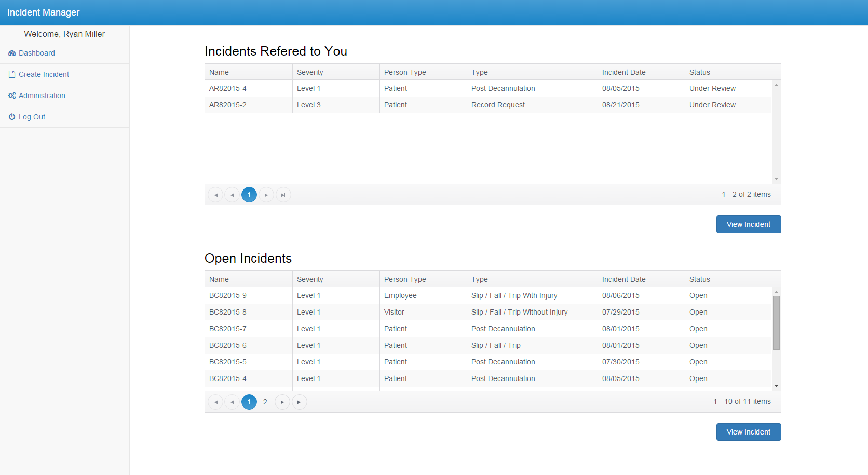Image resolution: width=868 pixels, height=475 pixels.
Task: Click Referred incidents scrollbar down arrow
Action: point(776,179)
